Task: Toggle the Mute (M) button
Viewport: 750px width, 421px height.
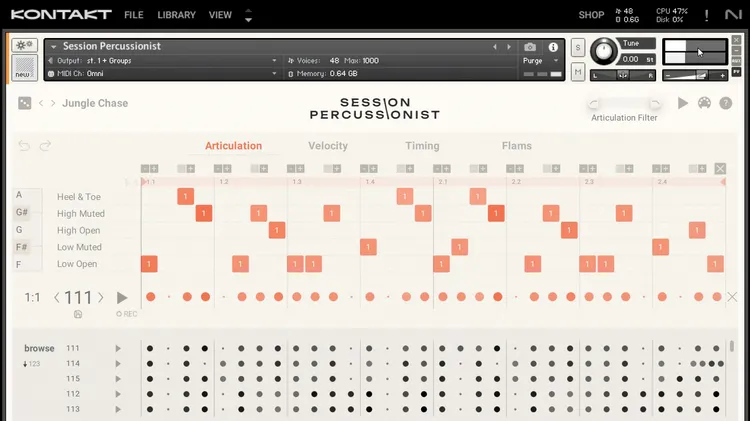Action: pos(578,71)
